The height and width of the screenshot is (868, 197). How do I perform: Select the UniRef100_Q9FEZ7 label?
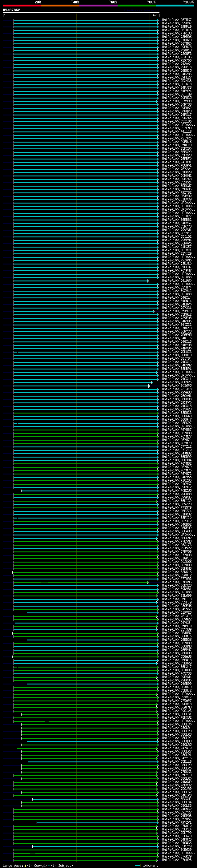click(177, 78)
